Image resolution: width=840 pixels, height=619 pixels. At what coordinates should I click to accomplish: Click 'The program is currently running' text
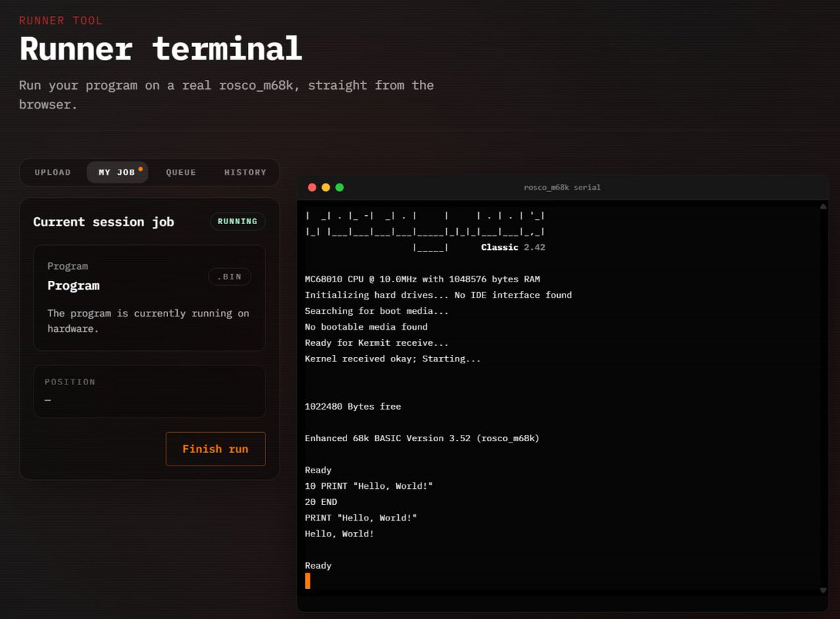(x=148, y=321)
